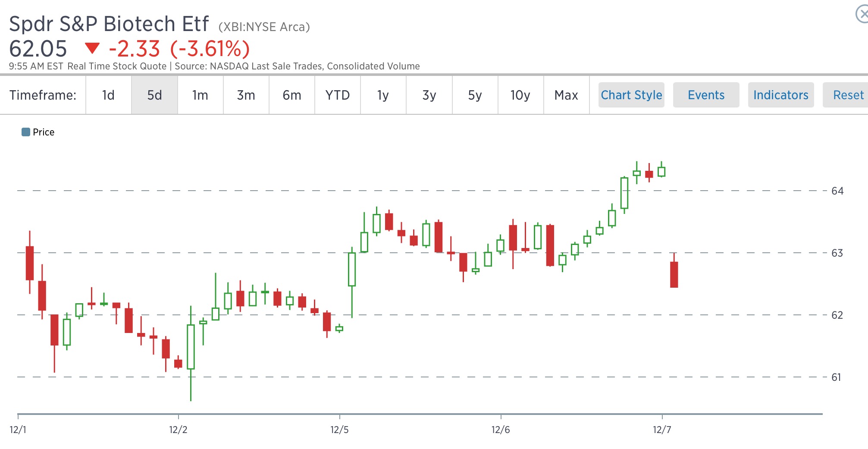Image resolution: width=868 pixels, height=449 pixels.
Task: Switch to the 1m timeframe
Action: click(200, 95)
